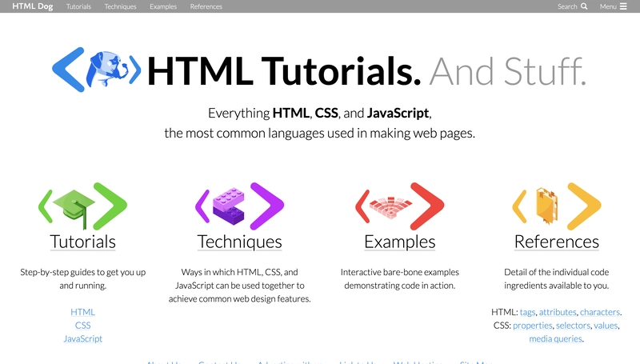Open Tutorials in the top navigation bar
640x364 pixels.
(x=78, y=6)
